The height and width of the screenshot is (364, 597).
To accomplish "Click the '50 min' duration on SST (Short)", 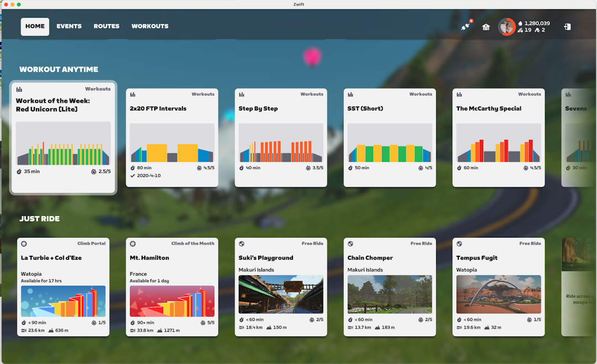I will point(362,168).
